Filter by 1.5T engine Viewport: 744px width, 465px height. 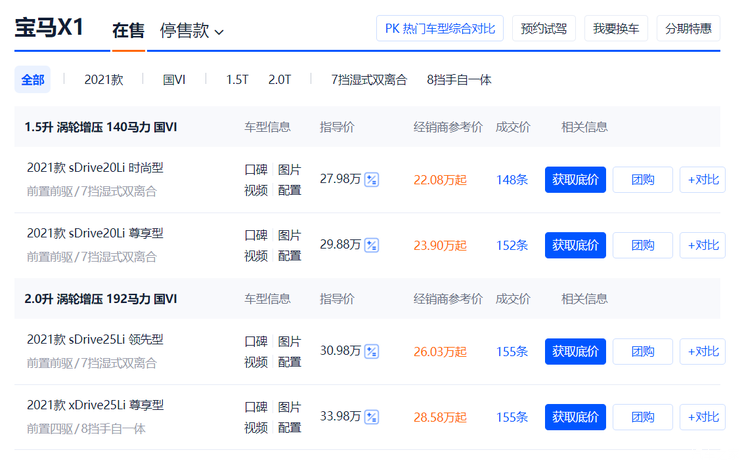[x=237, y=80]
